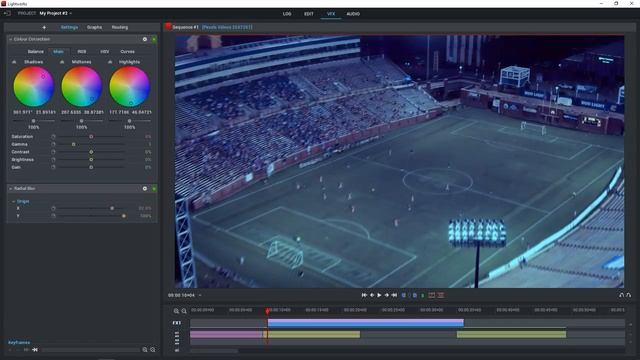Click the Gain slider handle
This screenshot has width=640, height=360.
click(x=91, y=167)
